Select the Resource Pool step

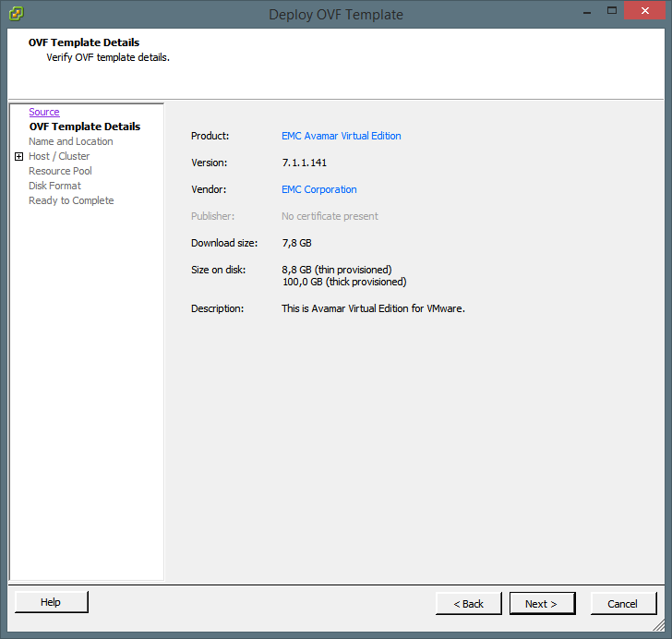click(60, 171)
